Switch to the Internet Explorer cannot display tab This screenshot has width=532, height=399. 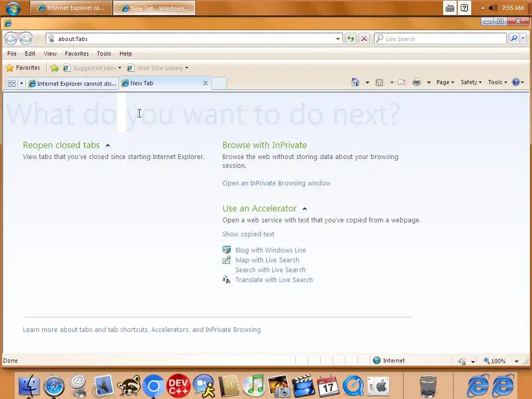(72, 84)
